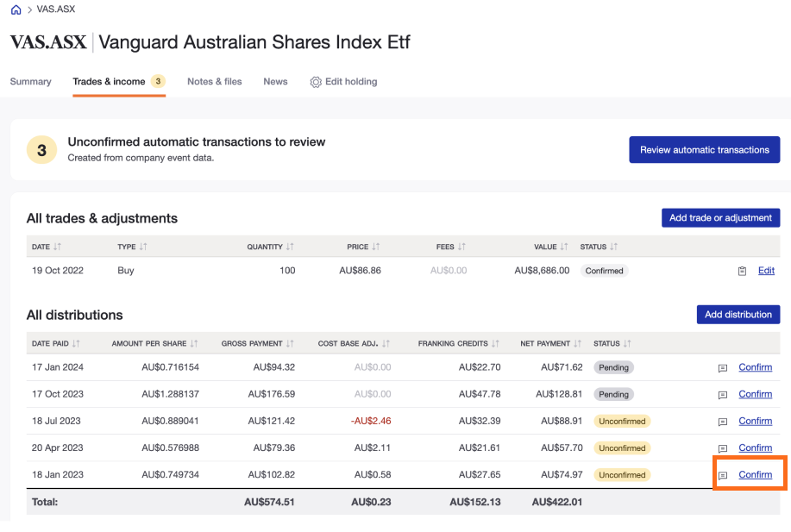The image size is (791, 532).
Task: Open the Notes & files tab
Action: [x=215, y=82]
